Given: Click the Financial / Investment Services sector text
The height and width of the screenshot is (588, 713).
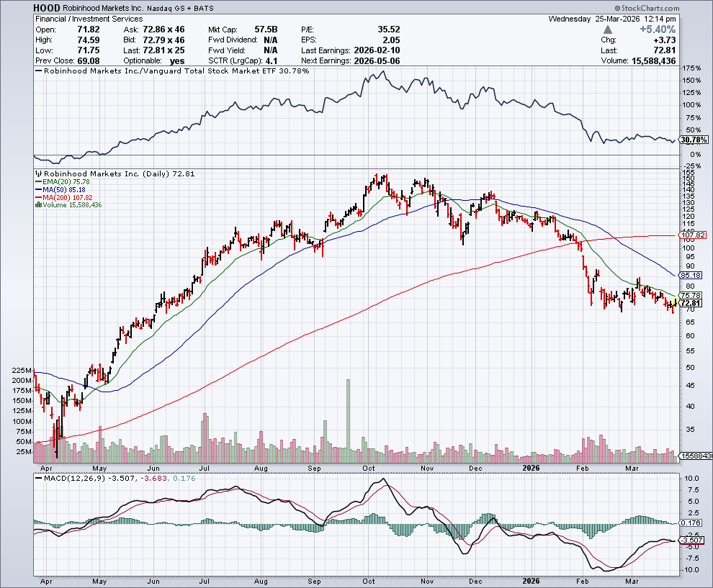Looking at the screenshot, I should [x=89, y=19].
